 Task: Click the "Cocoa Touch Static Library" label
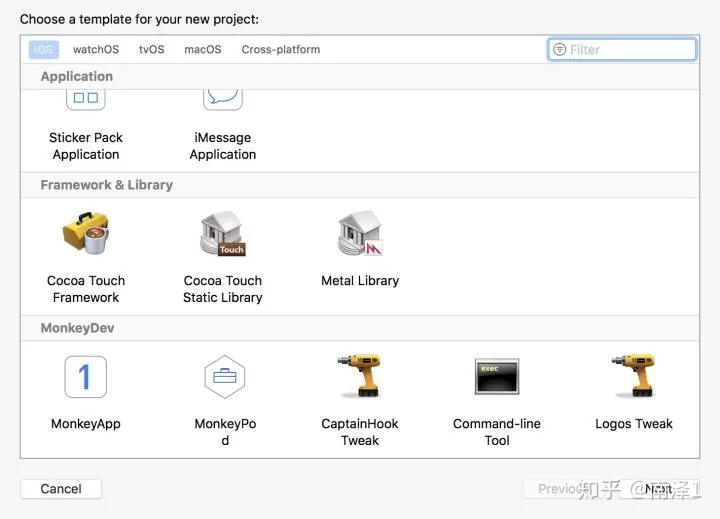tap(223, 289)
